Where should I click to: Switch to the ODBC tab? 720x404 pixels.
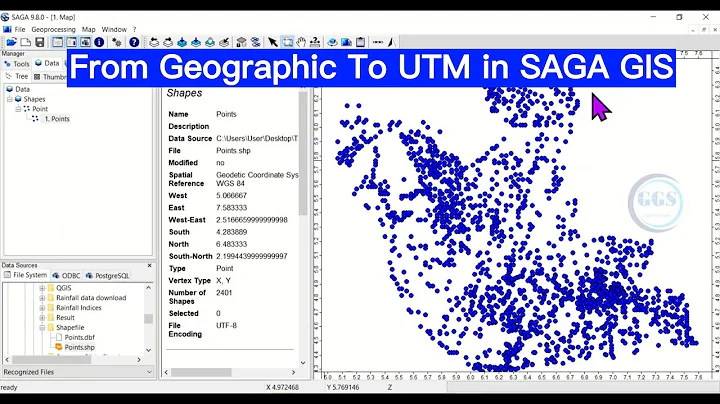(x=67, y=275)
